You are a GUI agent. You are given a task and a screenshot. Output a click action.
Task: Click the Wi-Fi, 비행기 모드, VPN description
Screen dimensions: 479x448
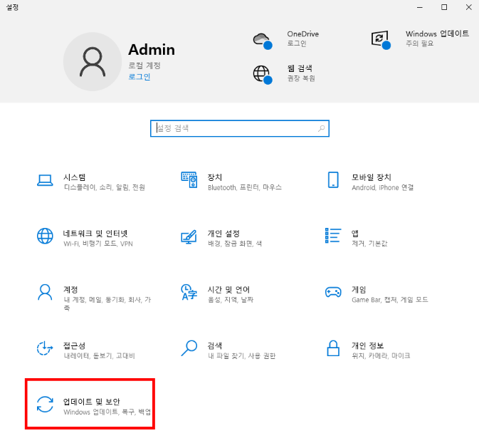click(x=98, y=244)
